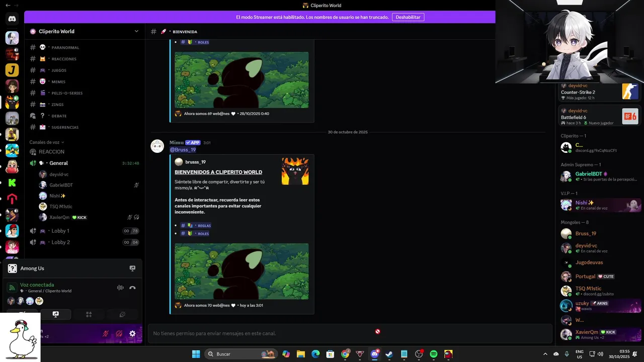Open uzuky member with AKNS tag
This screenshot has height=362, width=644.
click(600, 306)
